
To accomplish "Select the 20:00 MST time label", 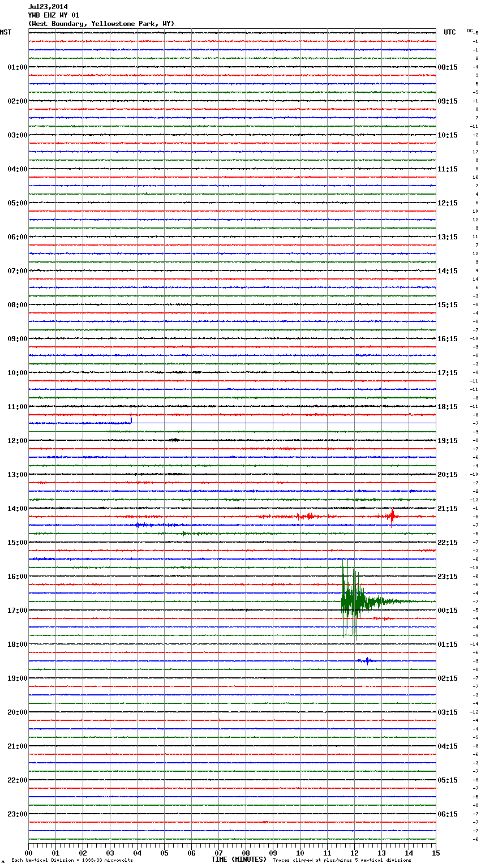I will [18, 712].
